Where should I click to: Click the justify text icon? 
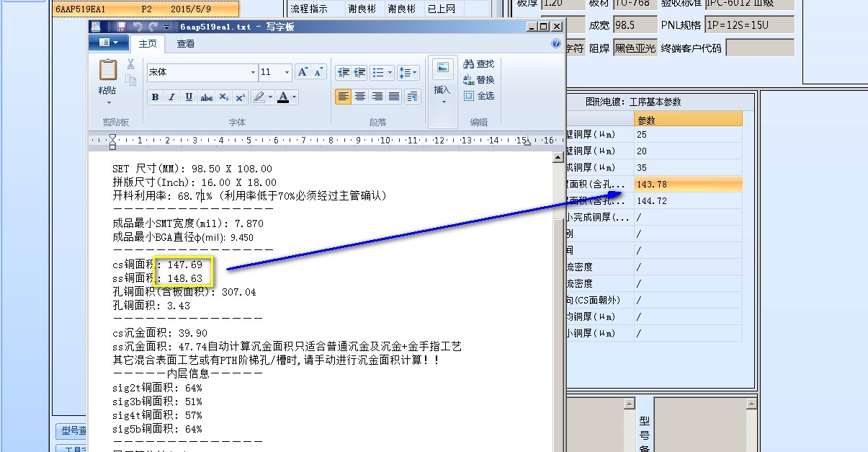point(394,96)
